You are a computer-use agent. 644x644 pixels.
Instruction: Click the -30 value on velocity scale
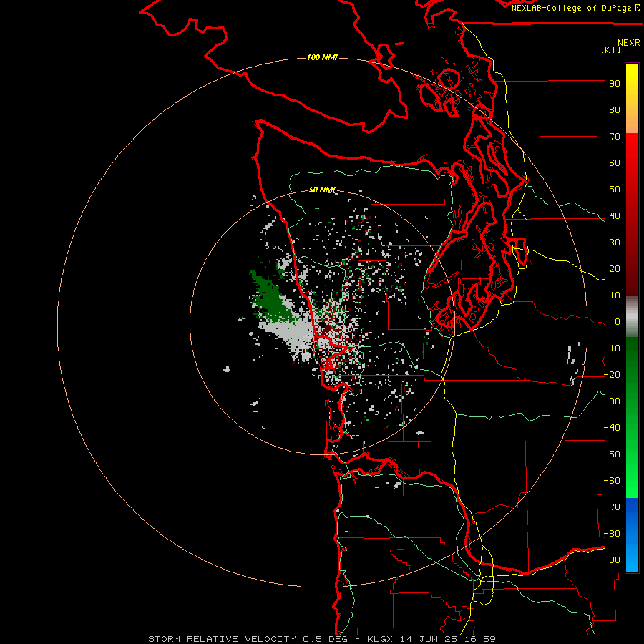tap(612, 401)
